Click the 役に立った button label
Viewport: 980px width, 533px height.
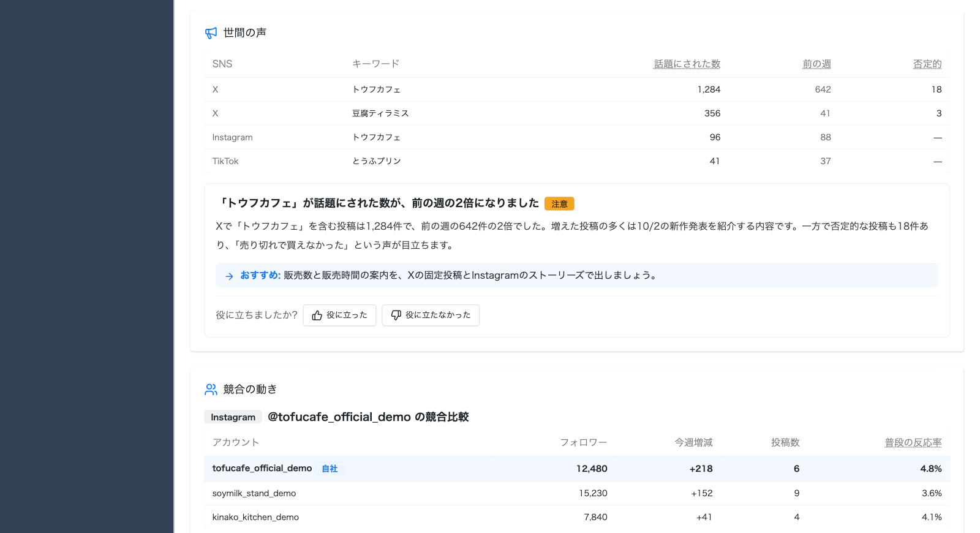point(347,315)
